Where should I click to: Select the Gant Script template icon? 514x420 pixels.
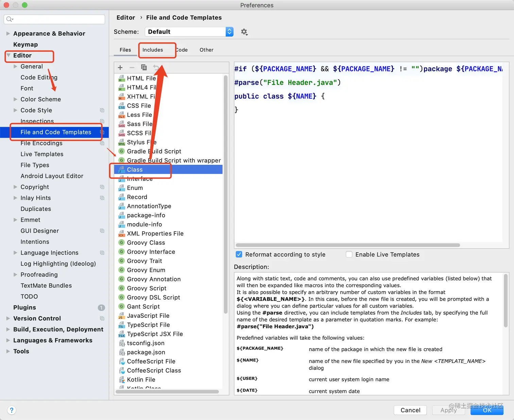tap(121, 307)
